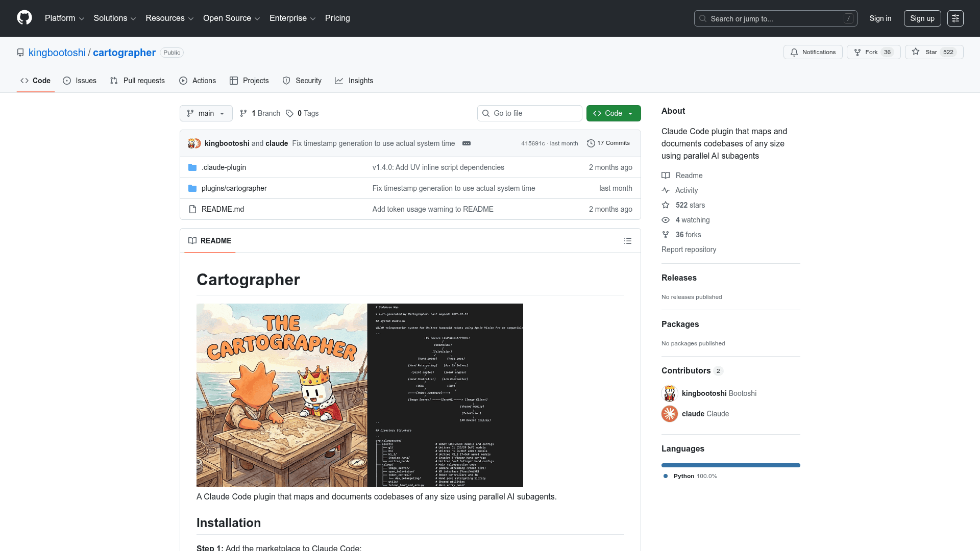Open the plugins/cartographer folder

(x=234, y=188)
